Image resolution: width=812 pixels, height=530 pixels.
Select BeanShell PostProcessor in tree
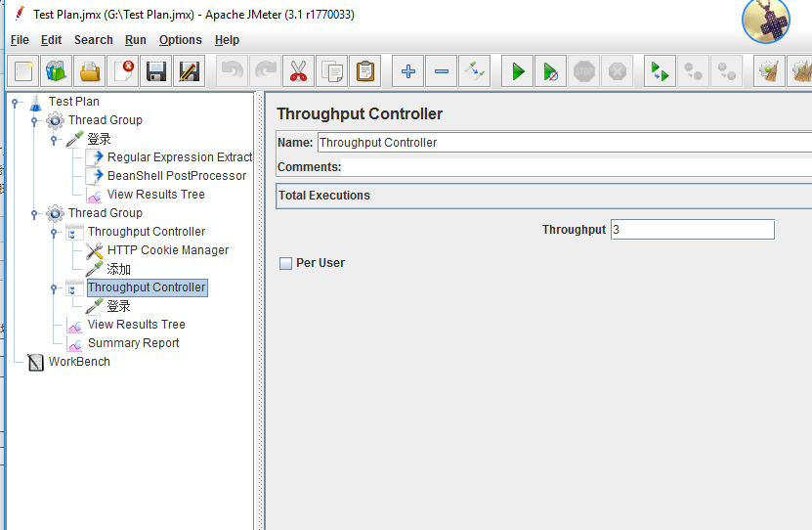tap(177, 176)
